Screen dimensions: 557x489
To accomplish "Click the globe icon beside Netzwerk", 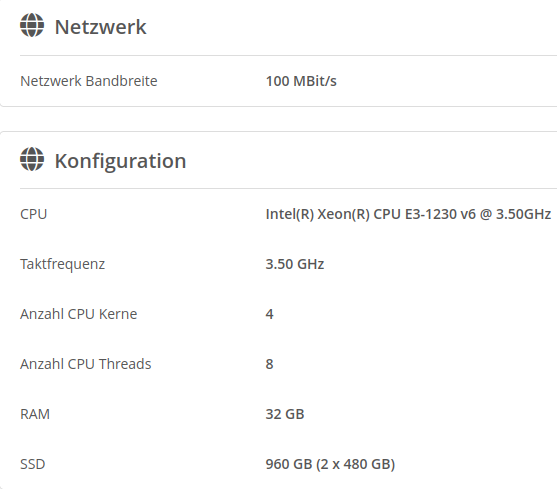I will pos(32,25).
